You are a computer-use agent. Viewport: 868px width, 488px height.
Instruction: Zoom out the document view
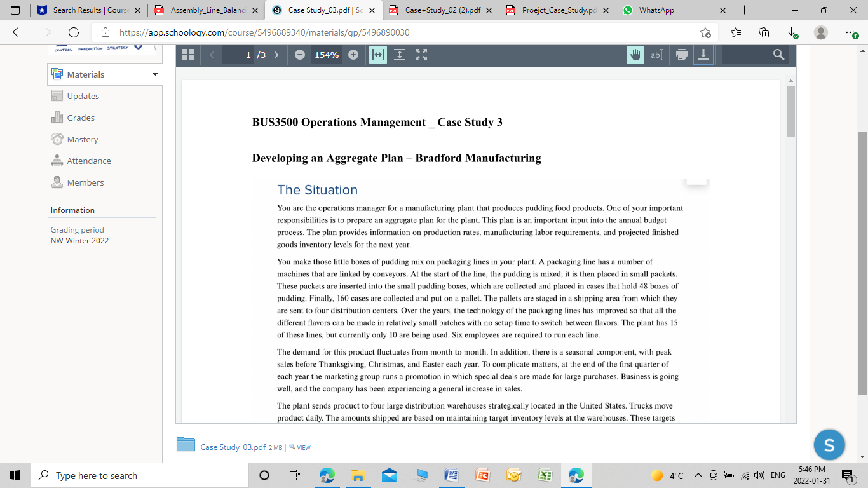coord(299,55)
